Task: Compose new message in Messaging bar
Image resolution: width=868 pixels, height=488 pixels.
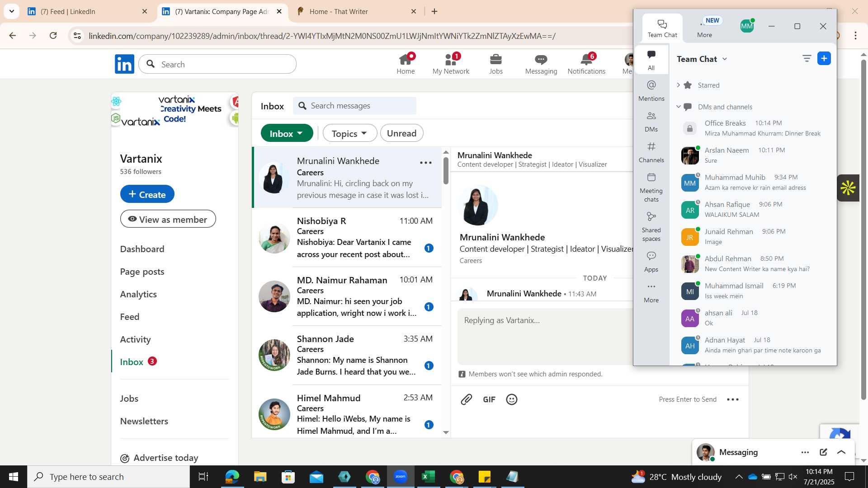Action: click(x=823, y=452)
